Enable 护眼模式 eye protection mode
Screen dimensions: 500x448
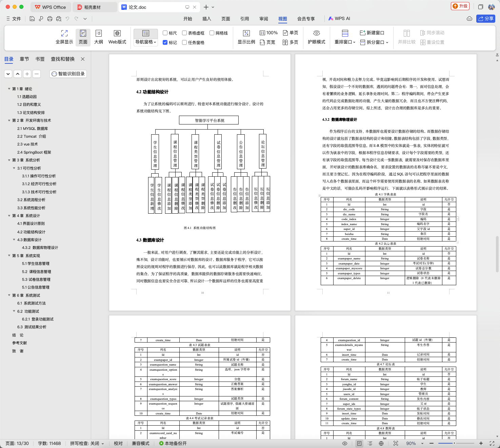point(316,37)
